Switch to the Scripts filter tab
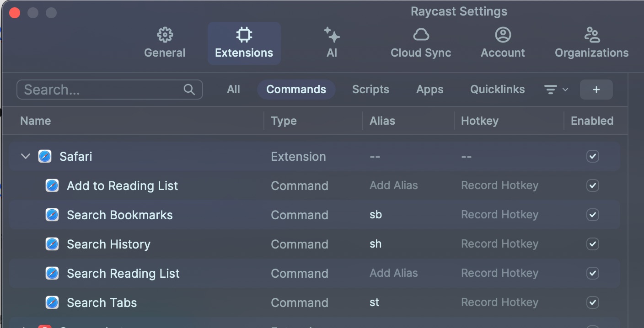644x328 pixels. [370, 90]
